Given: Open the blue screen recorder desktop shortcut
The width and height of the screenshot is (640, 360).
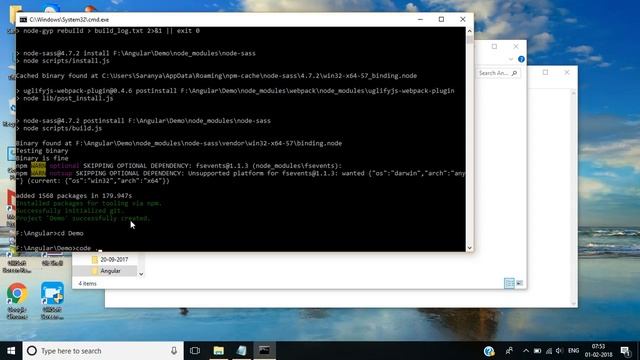Looking at the screenshot, I should point(52,300).
